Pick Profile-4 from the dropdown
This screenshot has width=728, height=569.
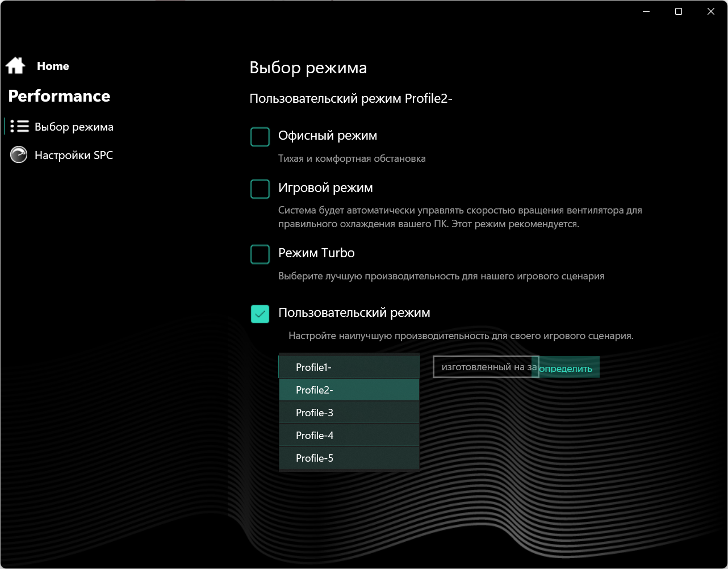(349, 436)
